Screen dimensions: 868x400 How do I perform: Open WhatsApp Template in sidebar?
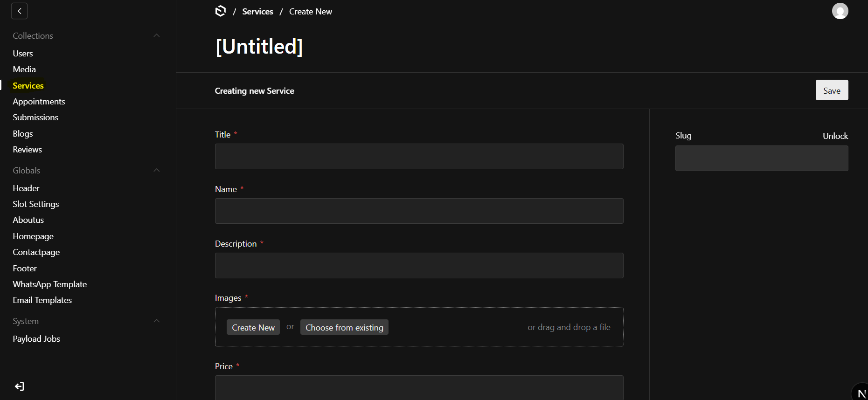click(50, 284)
